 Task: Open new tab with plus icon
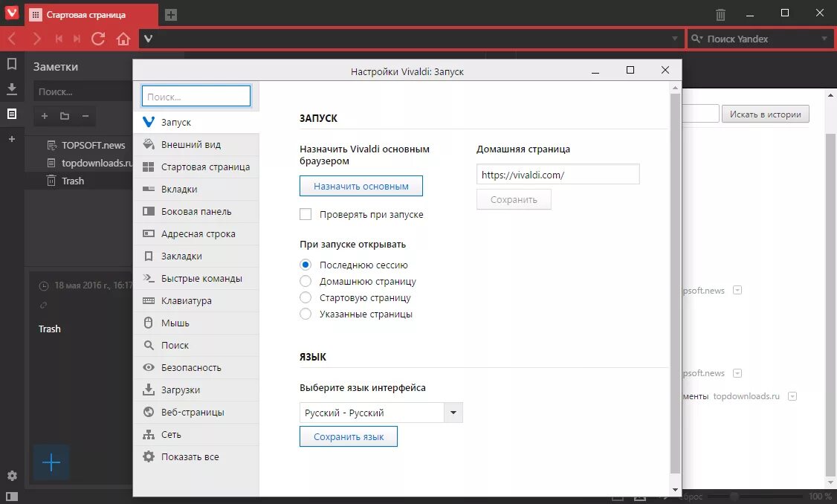point(171,15)
